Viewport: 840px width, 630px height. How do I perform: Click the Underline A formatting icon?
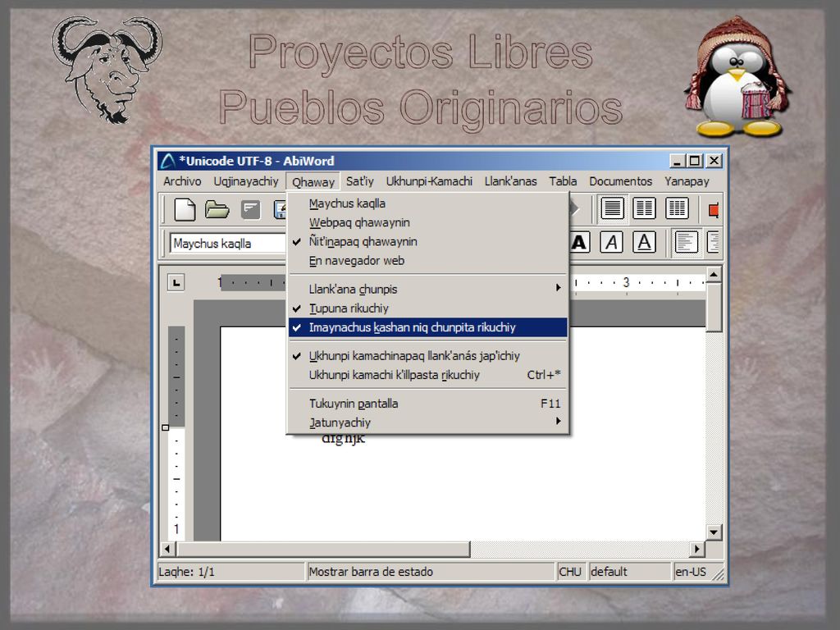tap(645, 243)
